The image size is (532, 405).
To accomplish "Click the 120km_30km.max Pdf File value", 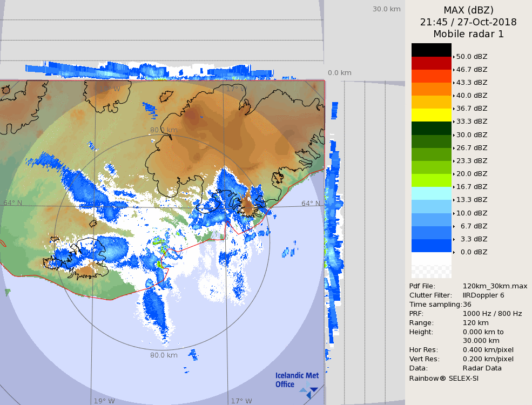I will click(x=495, y=286).
